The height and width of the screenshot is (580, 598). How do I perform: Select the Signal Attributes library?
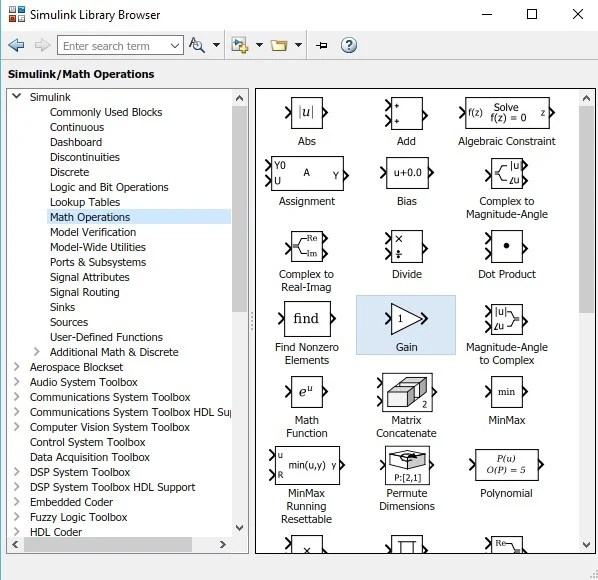[x=90, y=277]
